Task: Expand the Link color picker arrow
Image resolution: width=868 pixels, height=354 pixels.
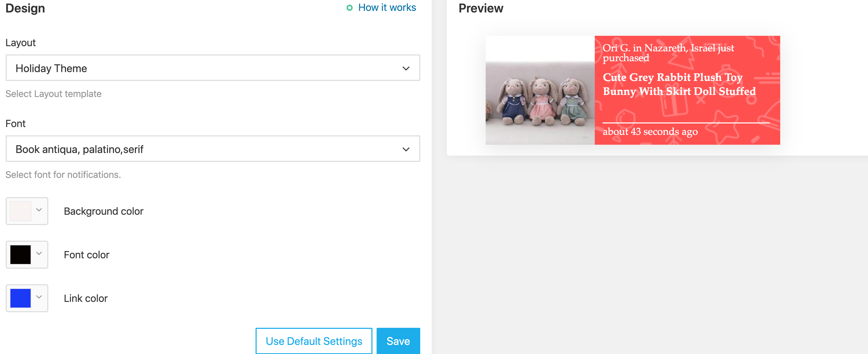Action: [x=39, y=297]
